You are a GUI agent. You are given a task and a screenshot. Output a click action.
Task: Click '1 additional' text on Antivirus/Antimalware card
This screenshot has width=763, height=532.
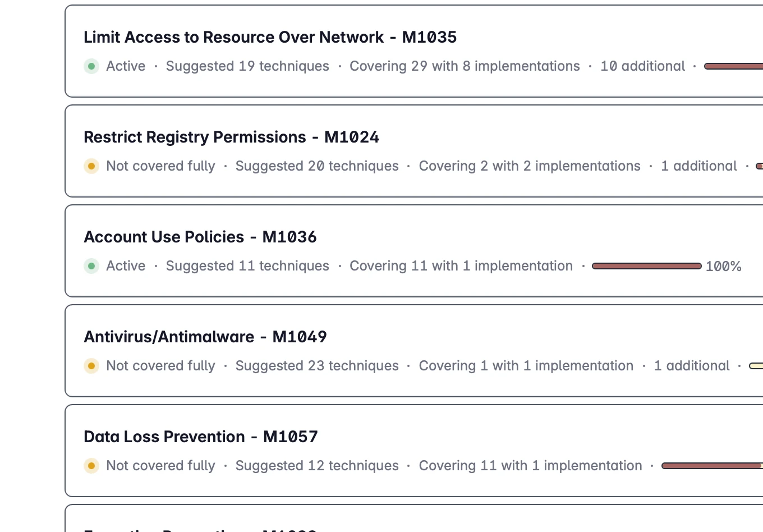point(692,366)
